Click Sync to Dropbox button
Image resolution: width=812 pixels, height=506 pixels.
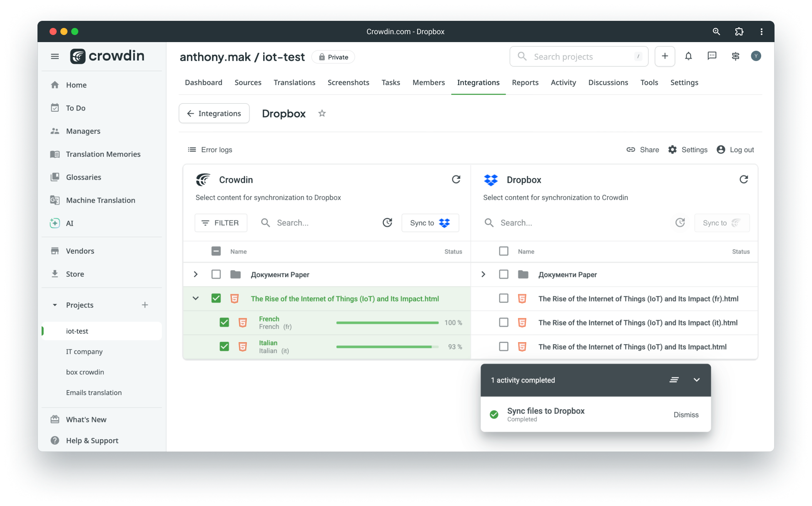point(430,223)
